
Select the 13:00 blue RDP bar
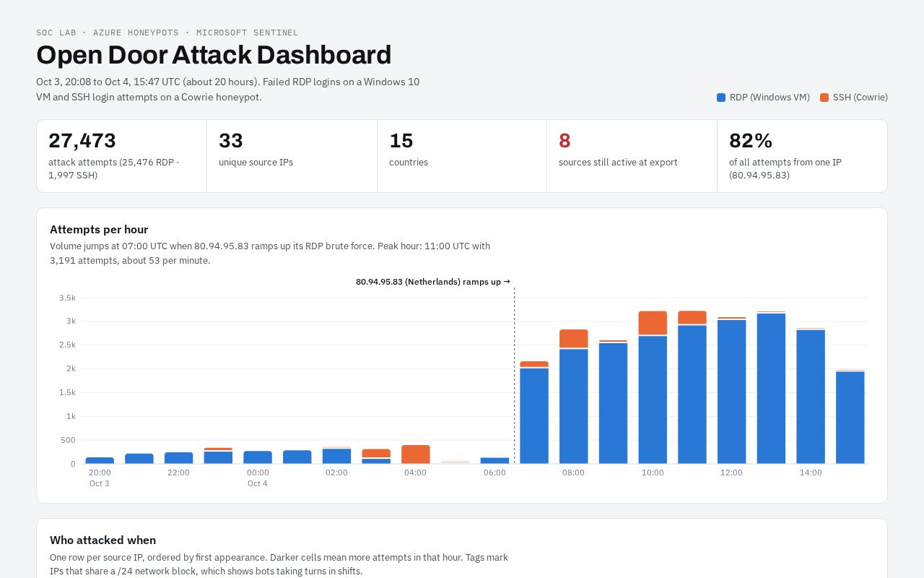coord(771,389)
